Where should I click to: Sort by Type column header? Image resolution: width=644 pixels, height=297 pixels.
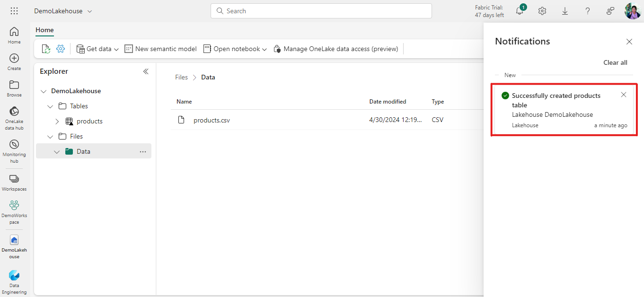(x=438, y=102)
